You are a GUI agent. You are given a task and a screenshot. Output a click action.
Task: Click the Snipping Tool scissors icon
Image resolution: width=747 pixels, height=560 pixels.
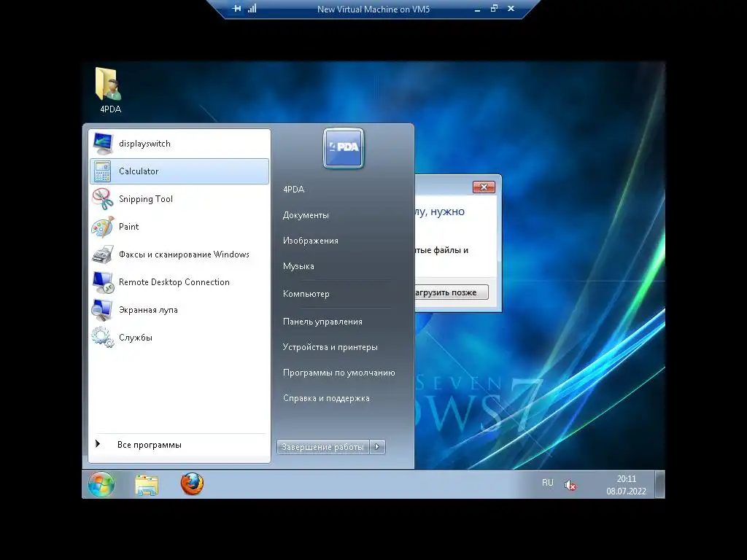tap(102, 199)
